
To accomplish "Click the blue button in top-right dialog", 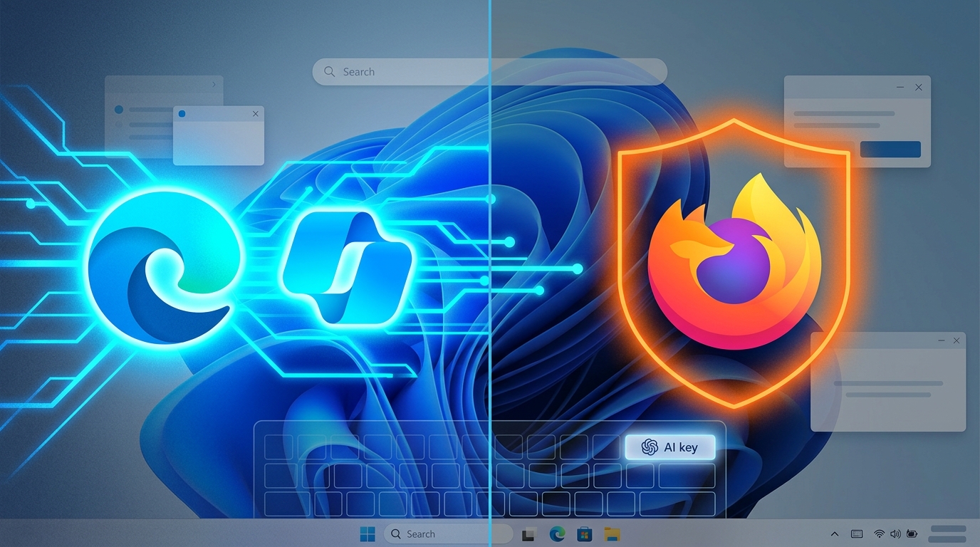I will [x=890, y=150].
